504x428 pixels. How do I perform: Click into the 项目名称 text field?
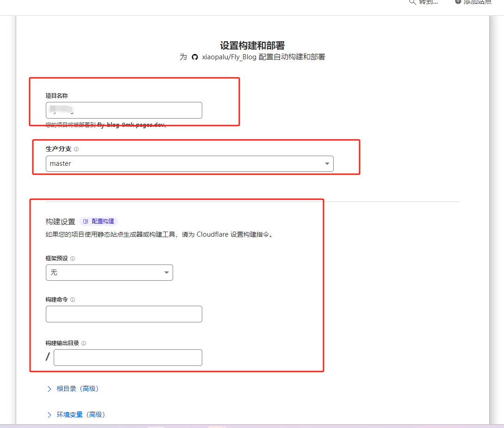pos(124,110)
